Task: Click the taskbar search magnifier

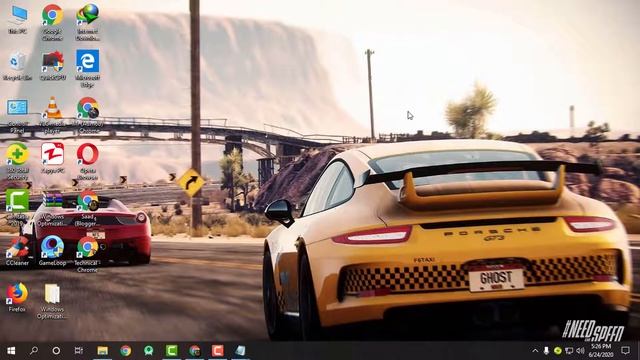Action: tap(34, 351)
